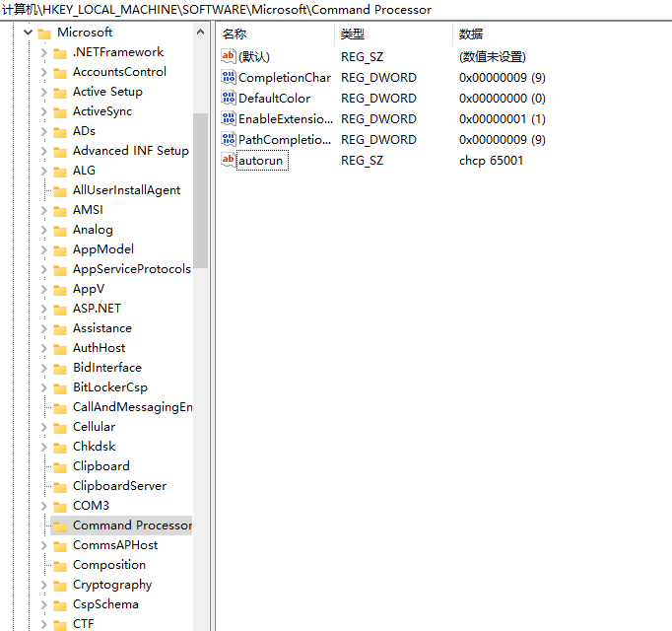Image resolution: width=672 pixels, height=631 pixels.
Task: Select the AllUserInstallAgent tree item
Action: [x=126, y=190]
